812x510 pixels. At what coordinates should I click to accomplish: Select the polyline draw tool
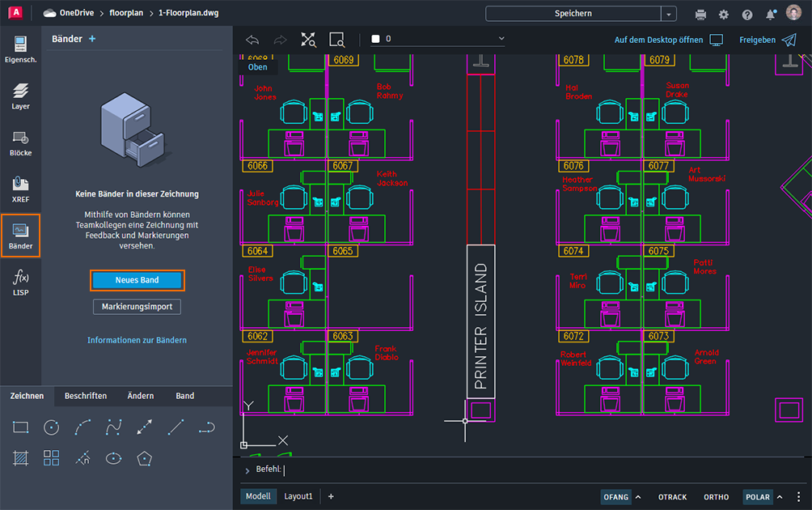coord(206,427)
